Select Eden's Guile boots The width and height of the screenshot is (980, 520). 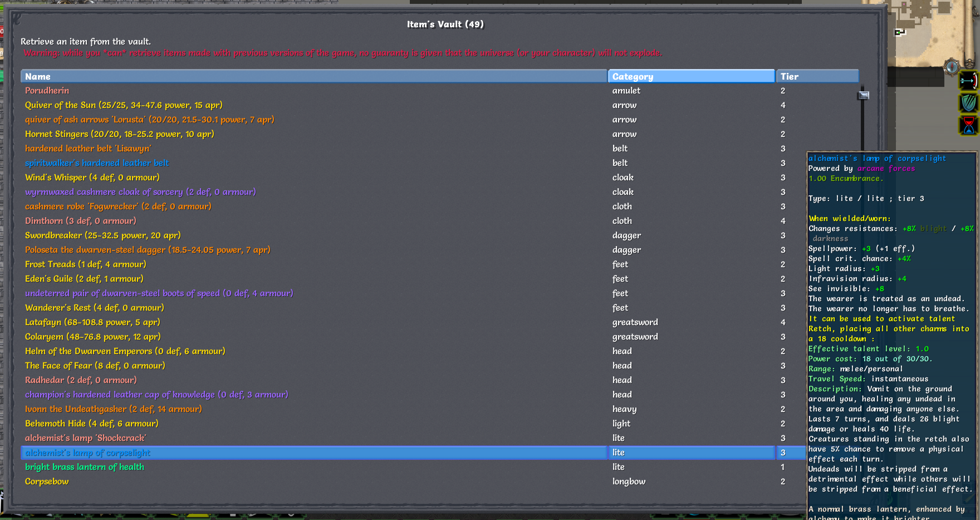tap(314, 279)
